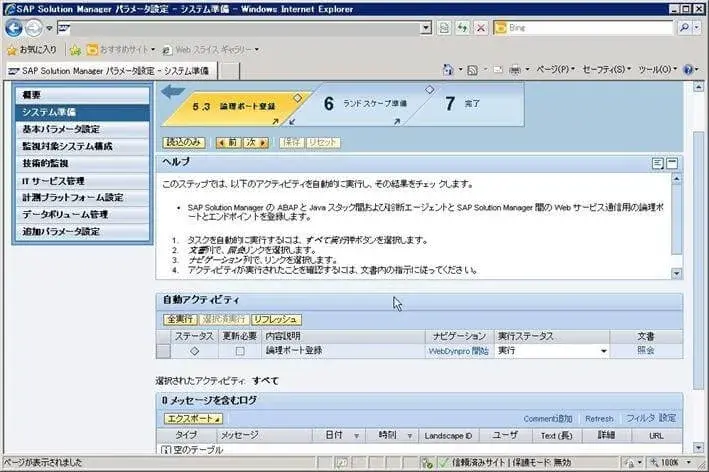Image resolution: width=709 pixels, height=472 pixels.
Task: Click the status diamond icon for 論理ポート登録
Action: point(194,351)
